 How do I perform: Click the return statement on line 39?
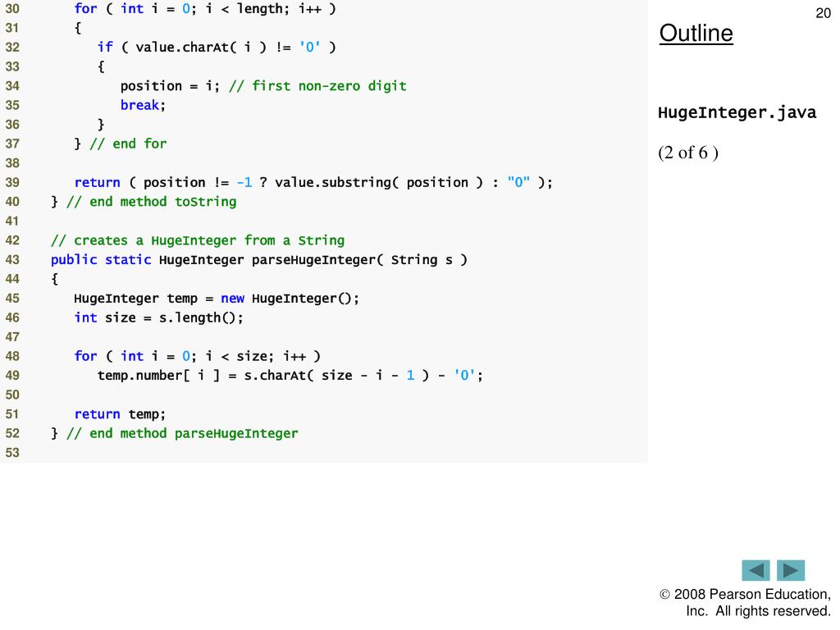(x=313, y=183)
